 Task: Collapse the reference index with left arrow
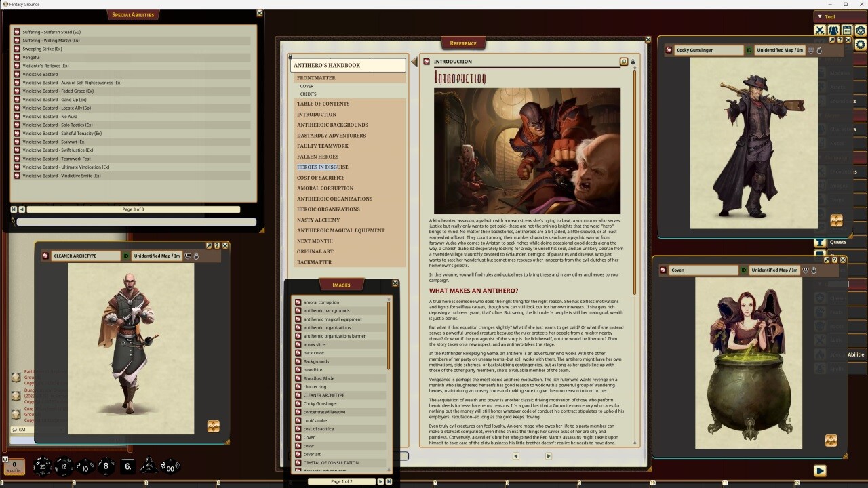(x=414, y=62)
